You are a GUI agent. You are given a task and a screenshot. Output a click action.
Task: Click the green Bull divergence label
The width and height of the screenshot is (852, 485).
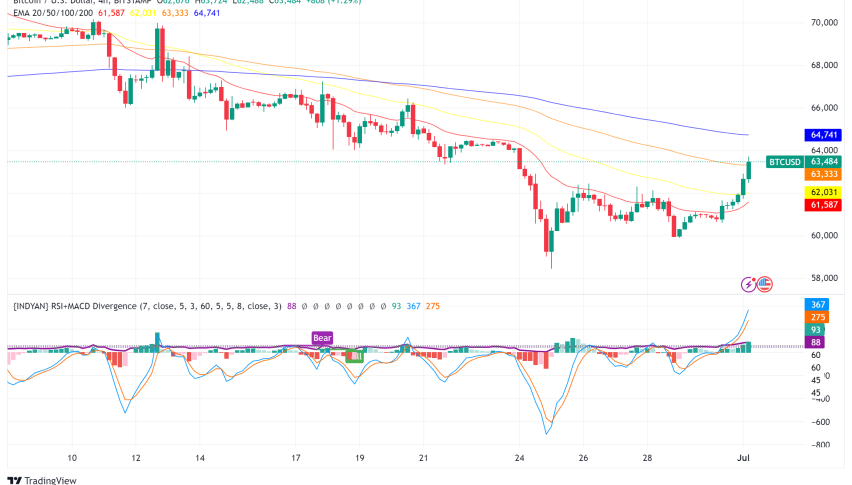coord(354,356)
